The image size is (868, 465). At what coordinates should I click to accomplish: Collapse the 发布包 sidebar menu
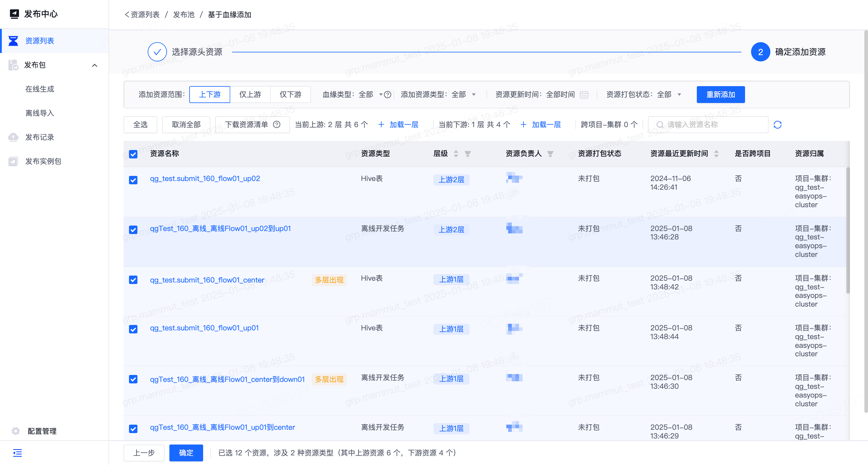[95, 65]
